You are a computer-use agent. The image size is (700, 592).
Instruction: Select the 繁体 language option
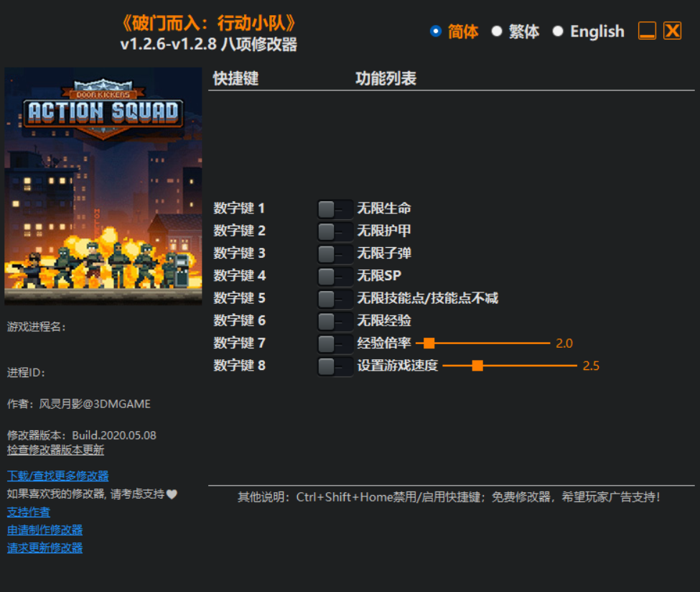[497, 32]
